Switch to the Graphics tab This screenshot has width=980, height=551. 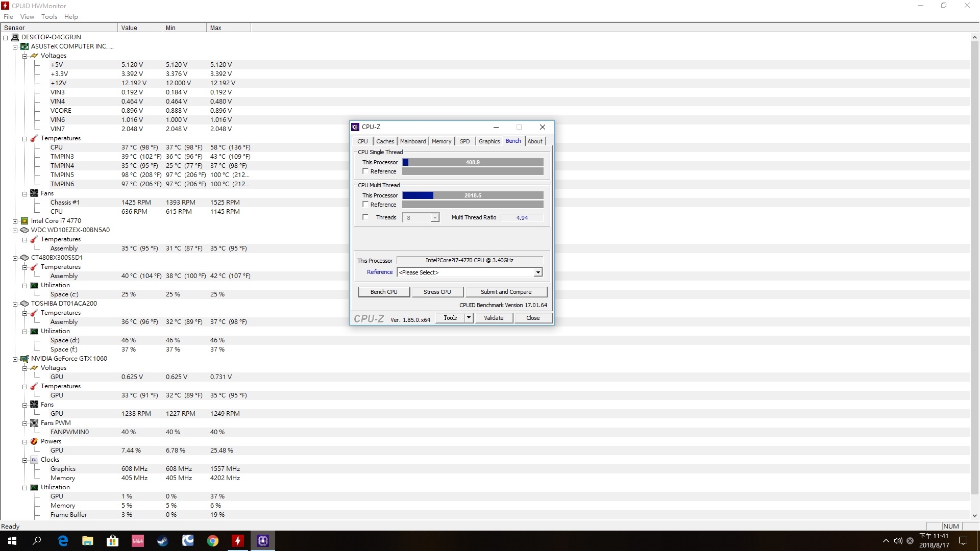pyautogui.click(x=489, y=141)
